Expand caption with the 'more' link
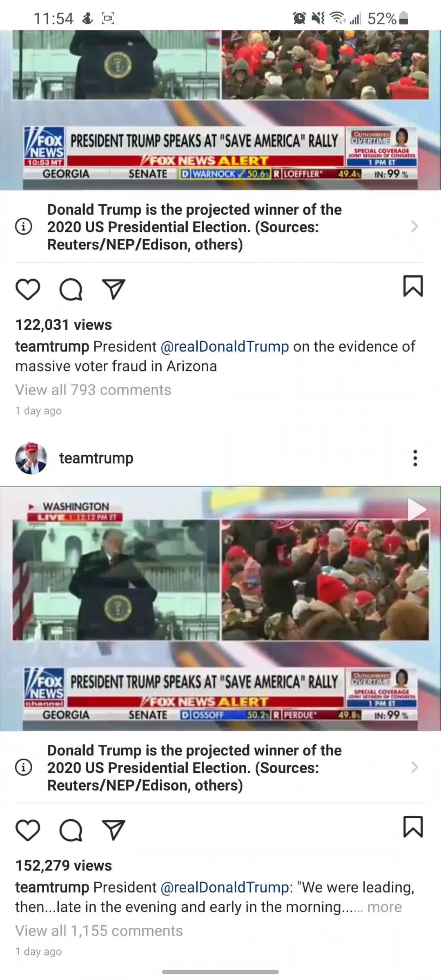 384,907
